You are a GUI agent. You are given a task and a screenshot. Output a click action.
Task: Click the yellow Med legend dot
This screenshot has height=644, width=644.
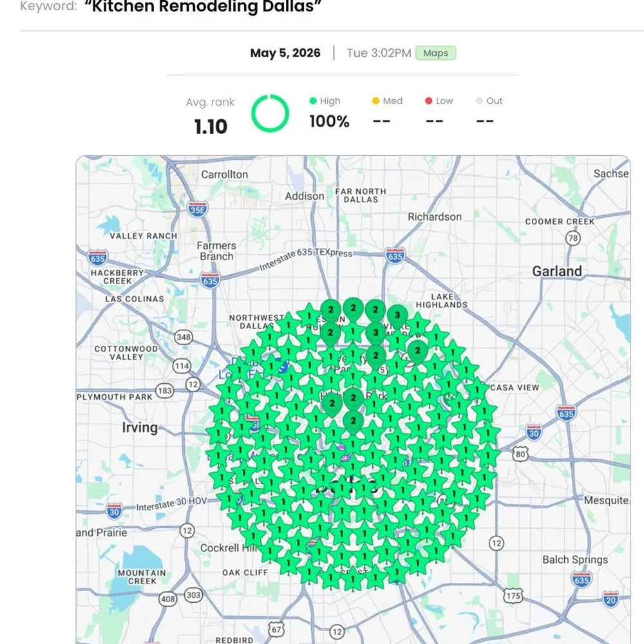375,101
